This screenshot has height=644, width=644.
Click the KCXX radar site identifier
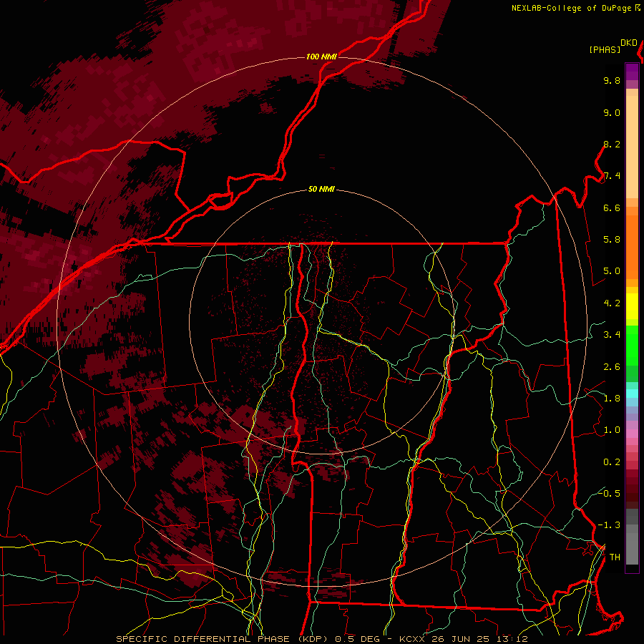[x=412, y=639]
